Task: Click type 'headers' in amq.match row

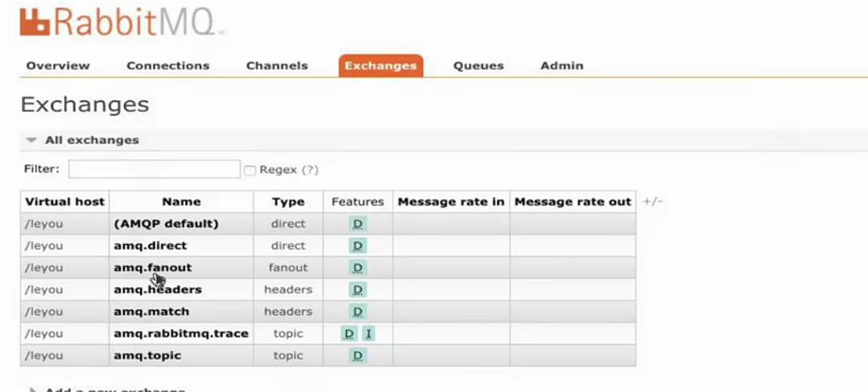Action: pos(289,312)
